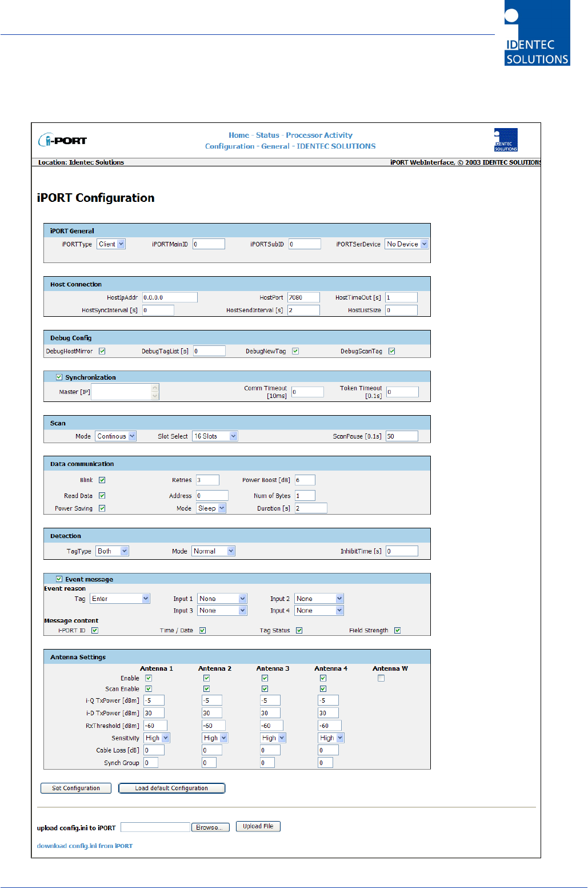The width and height of the screenshot is (588, 888).
Task: Toggle Scan Enable for Antenna 3
Action: (x=265, y=689)
